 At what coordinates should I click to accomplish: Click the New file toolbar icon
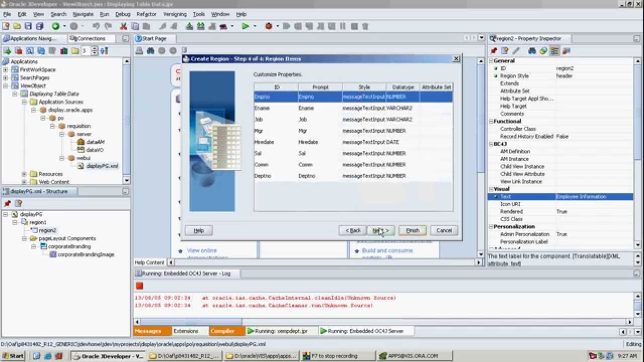(x=6, y=26)
